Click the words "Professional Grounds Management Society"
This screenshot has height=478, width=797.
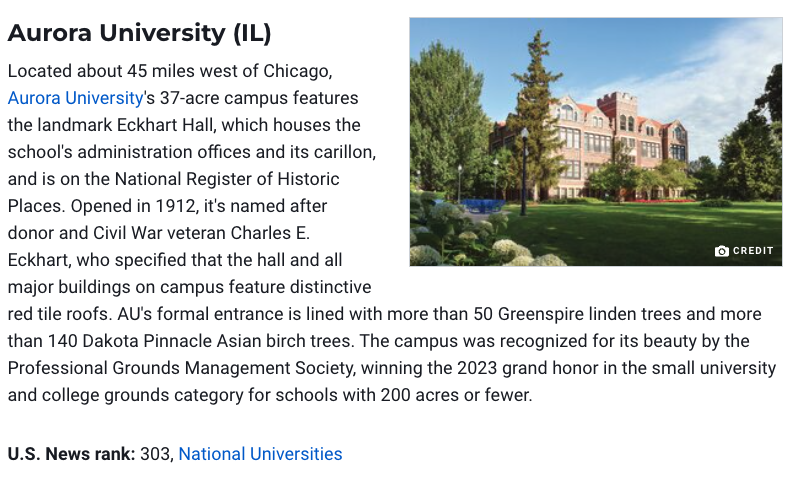[x=181, y=368]
